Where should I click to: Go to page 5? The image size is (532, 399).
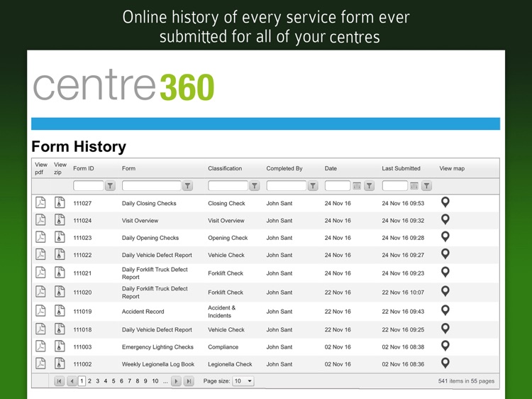point(113,381)
